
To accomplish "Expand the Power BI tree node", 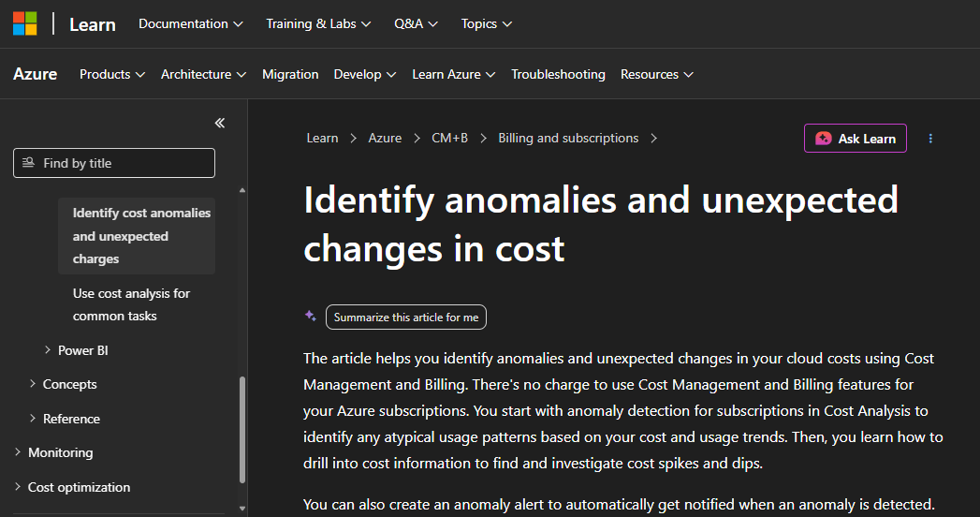I will (48, 350).
